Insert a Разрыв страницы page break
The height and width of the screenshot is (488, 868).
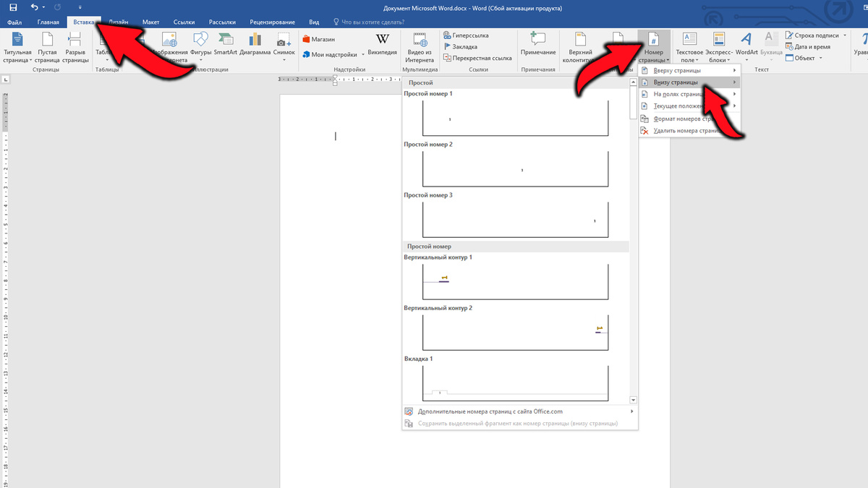tap(75, 47)
